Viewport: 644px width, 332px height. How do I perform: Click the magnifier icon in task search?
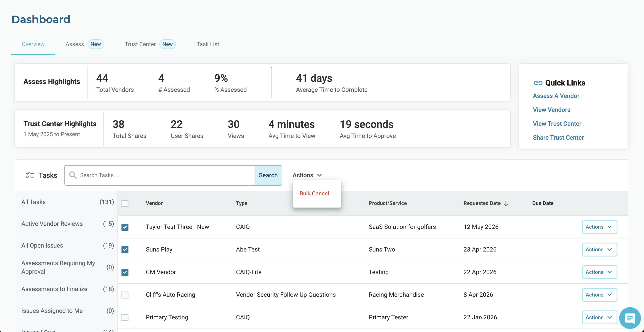pos(73,175)
